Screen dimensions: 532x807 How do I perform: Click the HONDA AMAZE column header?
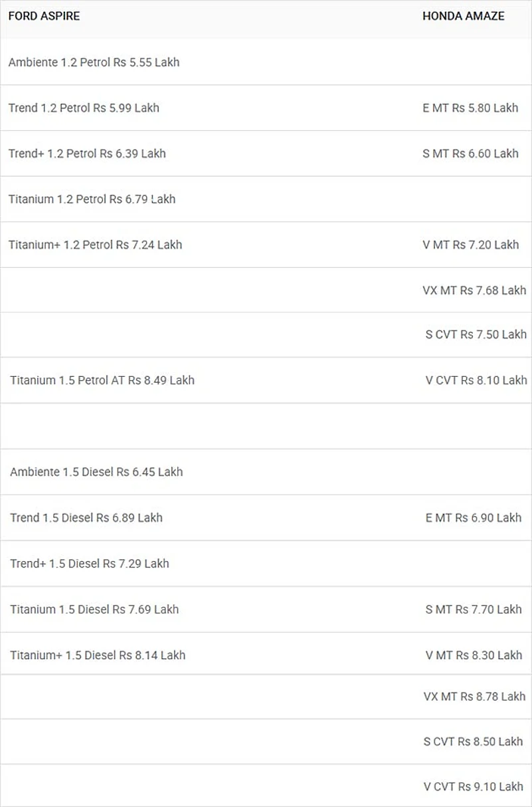pos(463,16)
